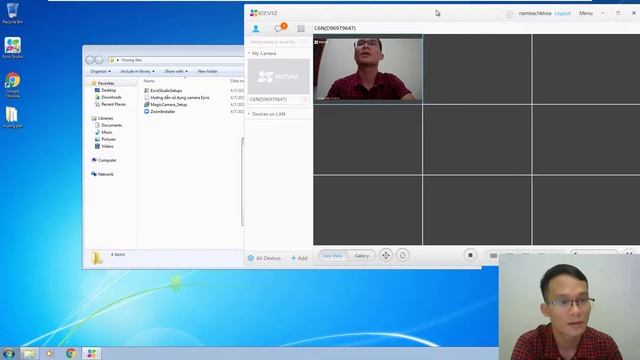Click the Ezviz logo in title bar
The height and width of the screenshot is (360, 640).
point(264,13)
